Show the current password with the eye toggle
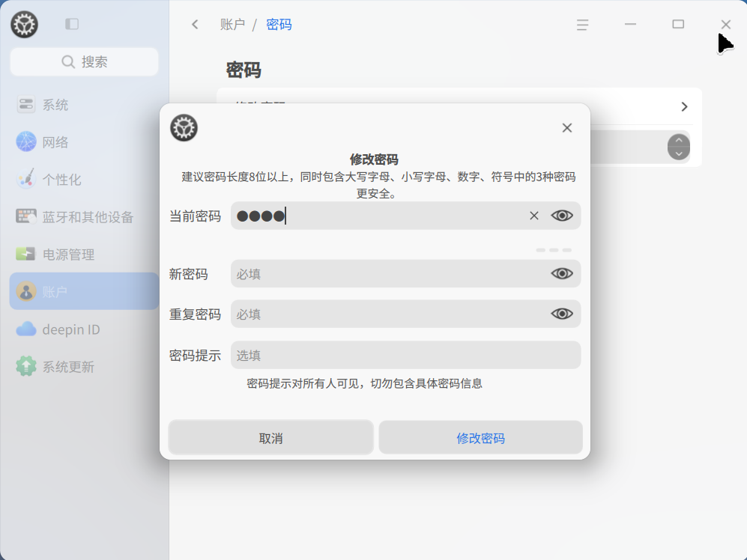Viewport: 747px width, 560px height. (560, 216)
